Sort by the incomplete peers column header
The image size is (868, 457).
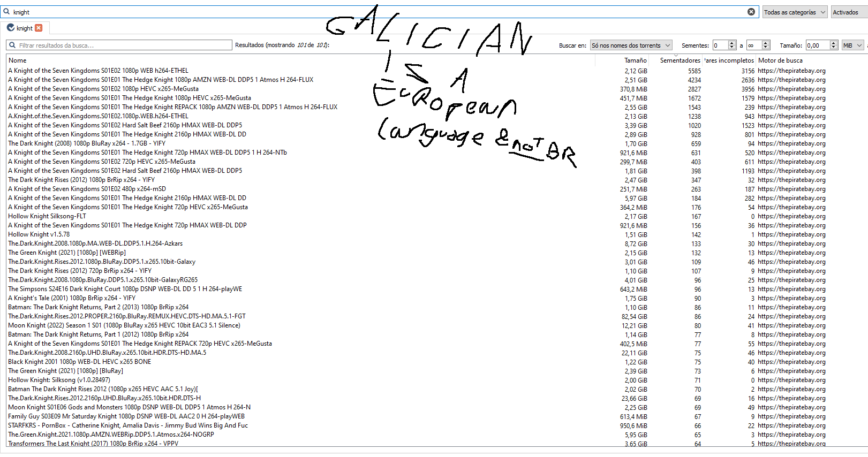[729, 60]
